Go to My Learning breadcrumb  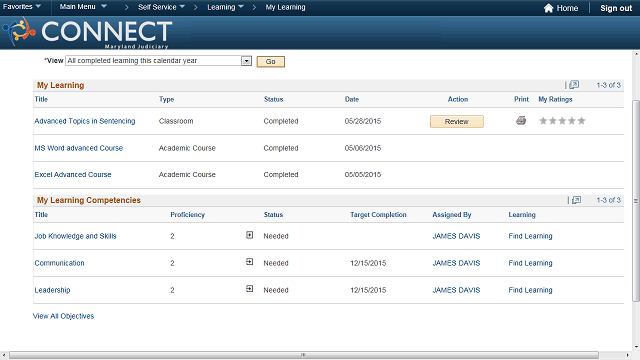tap(285, 7)
